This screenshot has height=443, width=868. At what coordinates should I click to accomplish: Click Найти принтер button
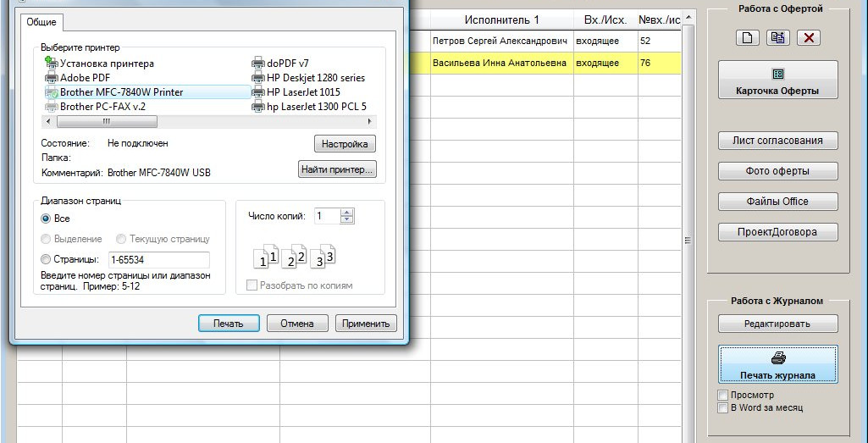[x=337, y=169]
